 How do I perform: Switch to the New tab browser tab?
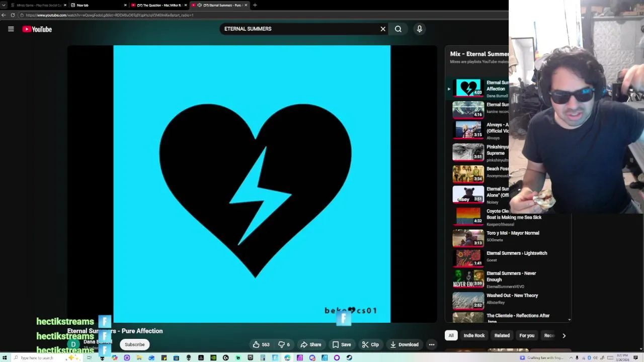pos(98,5)
